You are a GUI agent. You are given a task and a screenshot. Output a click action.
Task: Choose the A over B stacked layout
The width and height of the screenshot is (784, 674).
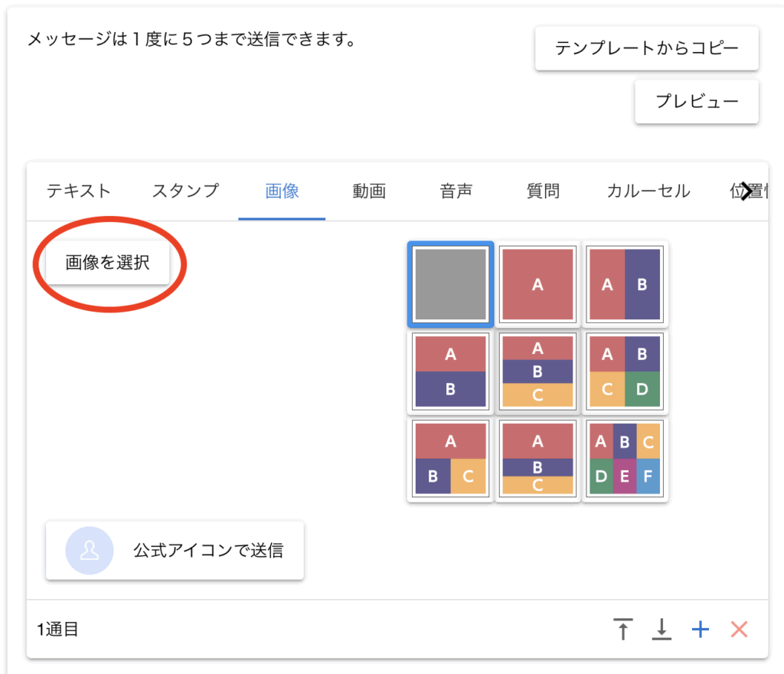tap(450, 371)
